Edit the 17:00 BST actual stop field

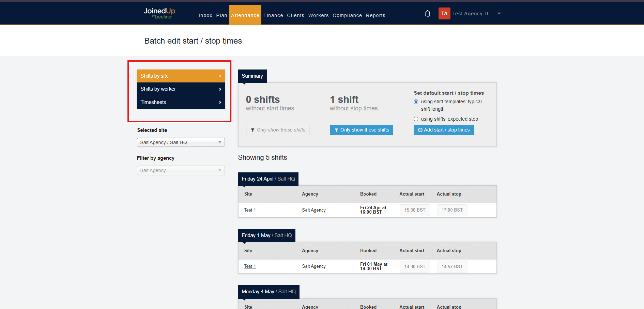(452, 210)
